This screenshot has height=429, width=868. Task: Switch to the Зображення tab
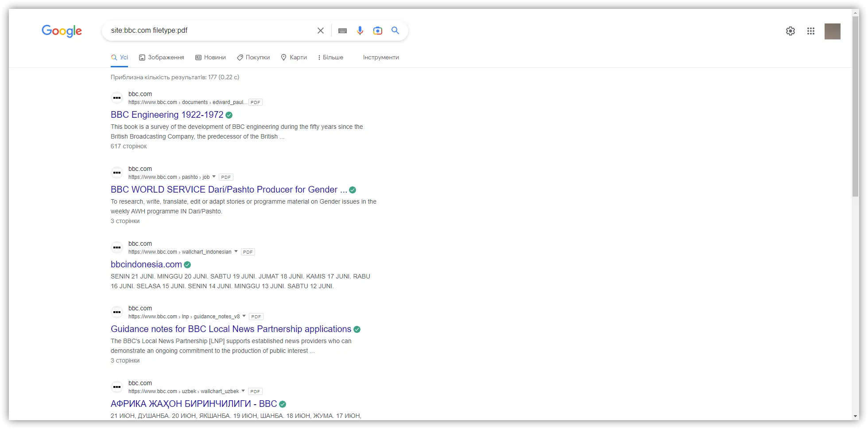coord(162,58)
